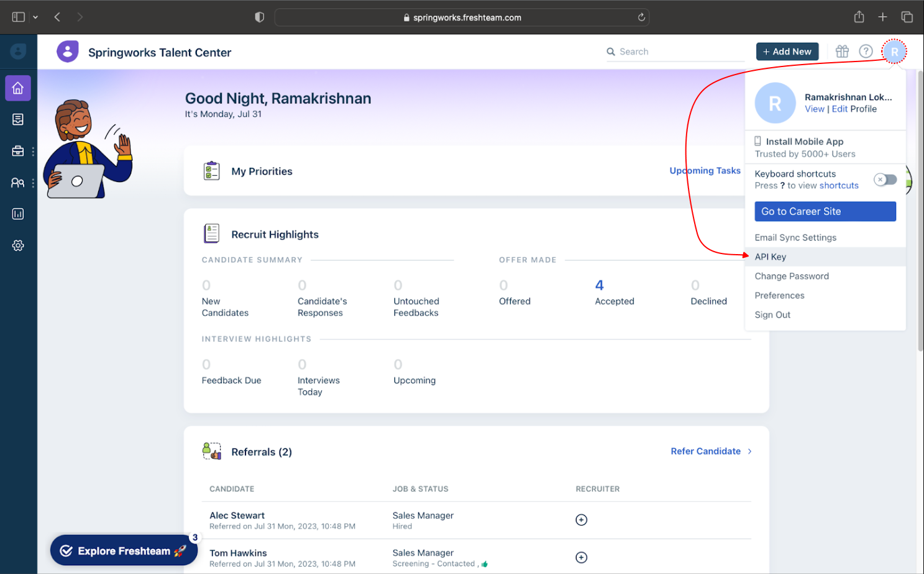The image size is (924, 574).
Task: Click the Springworks Talent Center logo
Action: click(68, 52)
